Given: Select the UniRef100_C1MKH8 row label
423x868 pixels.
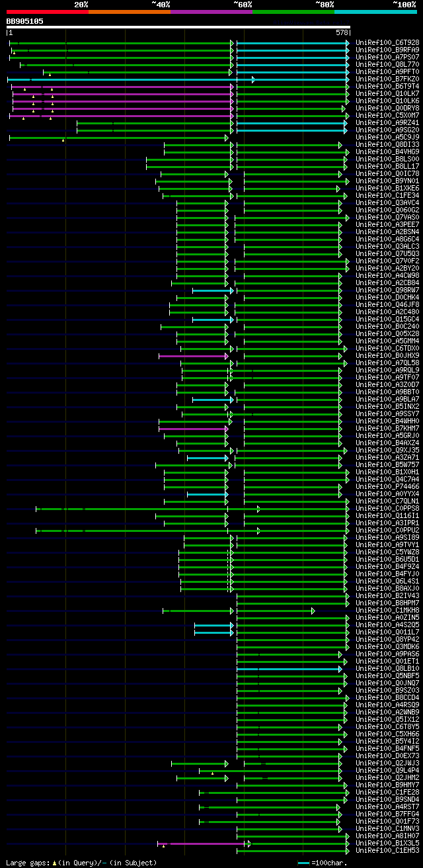Looking at the screenshot, I should (387, 610).
